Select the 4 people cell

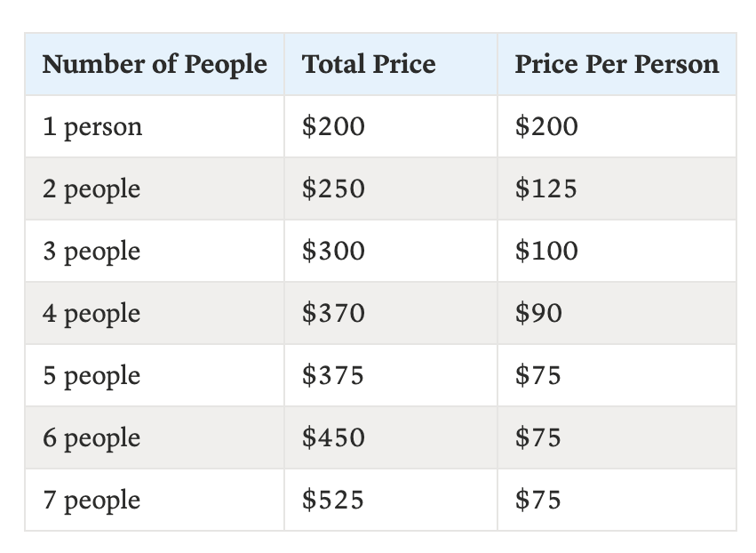point(155,313)
